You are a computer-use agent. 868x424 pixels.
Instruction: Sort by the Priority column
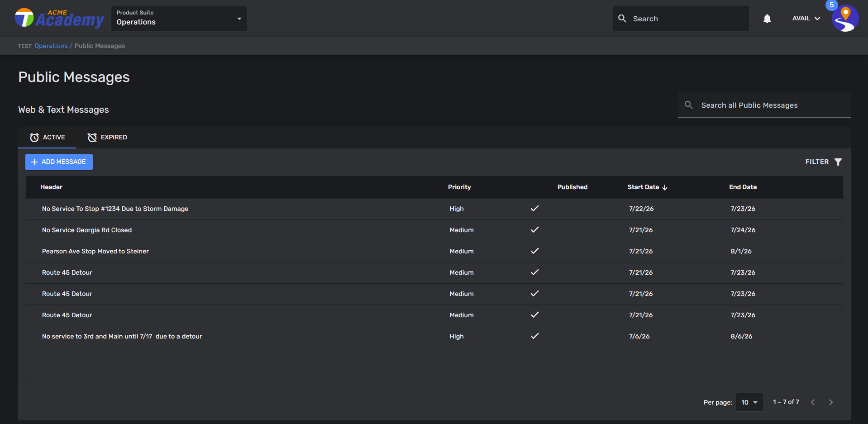[459, 187]
